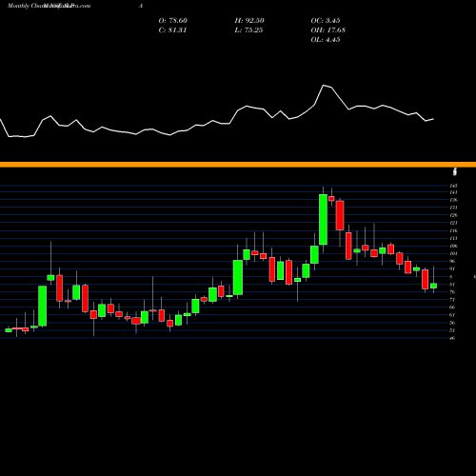Select the 96 price axis label
Screen dimensions: 476x476
(x=453, y=261)
